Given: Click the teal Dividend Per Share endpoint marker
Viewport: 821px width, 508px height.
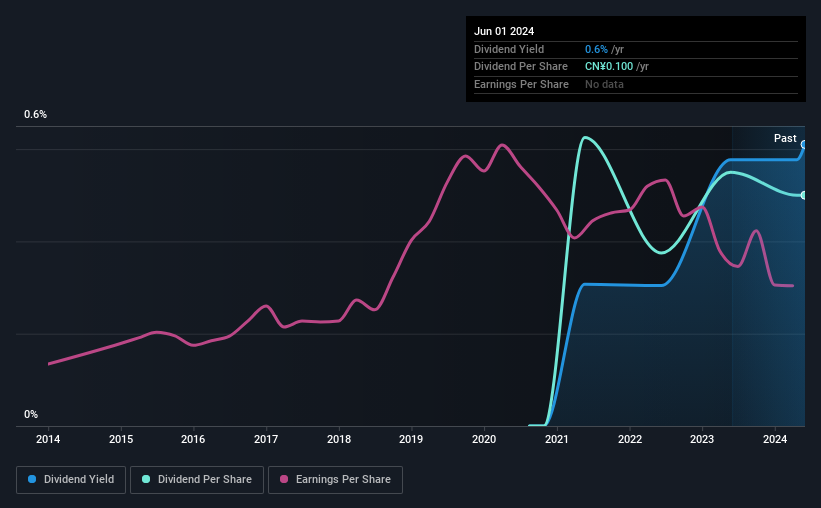Looking at the screenshot, I should pyautogui.click(x=804, y=195).
